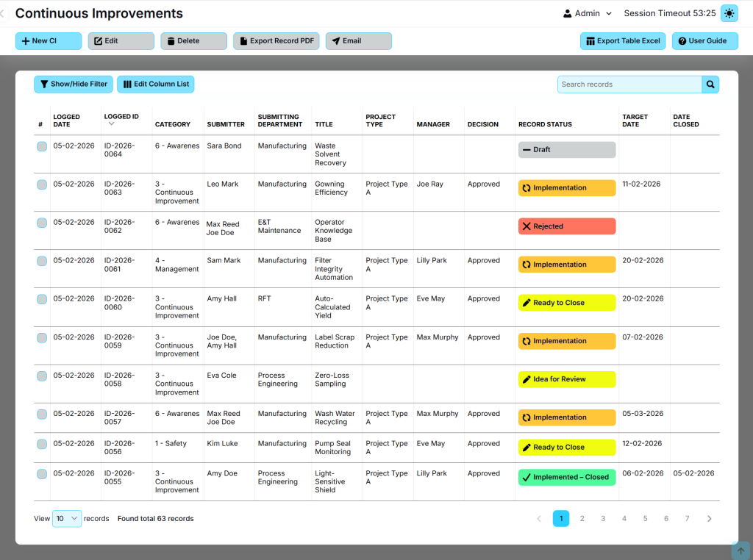
Task: Toggle the light/dark theme sun icon
Action: point(729,13)
